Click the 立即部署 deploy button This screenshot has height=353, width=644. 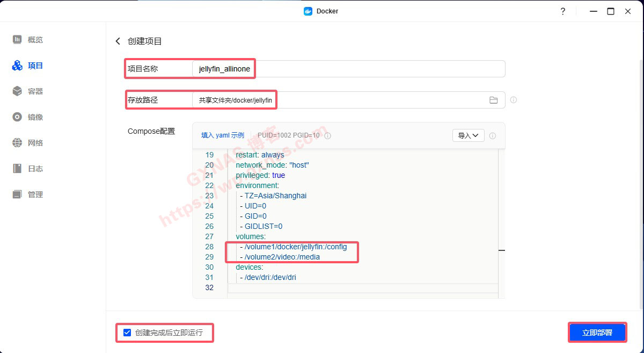click(597, 333)
